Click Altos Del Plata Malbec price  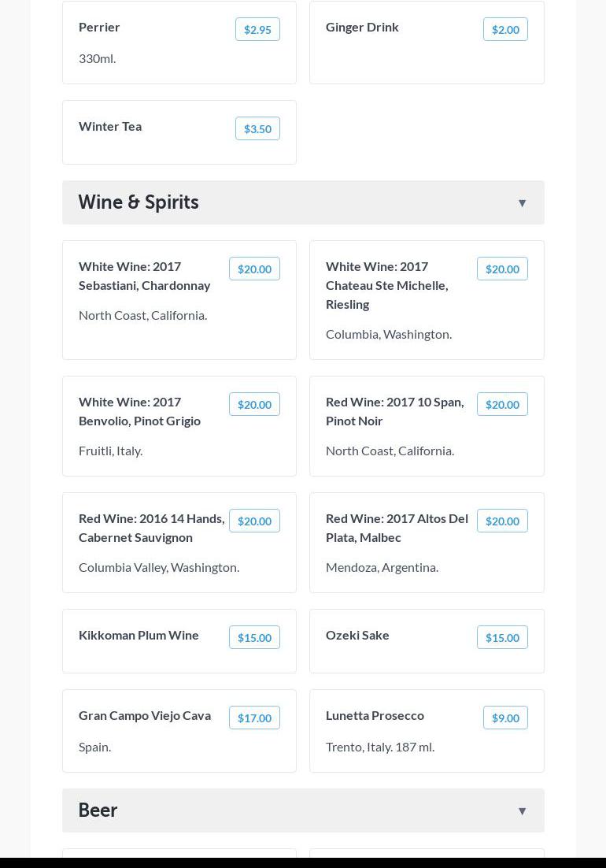(502, 521)
